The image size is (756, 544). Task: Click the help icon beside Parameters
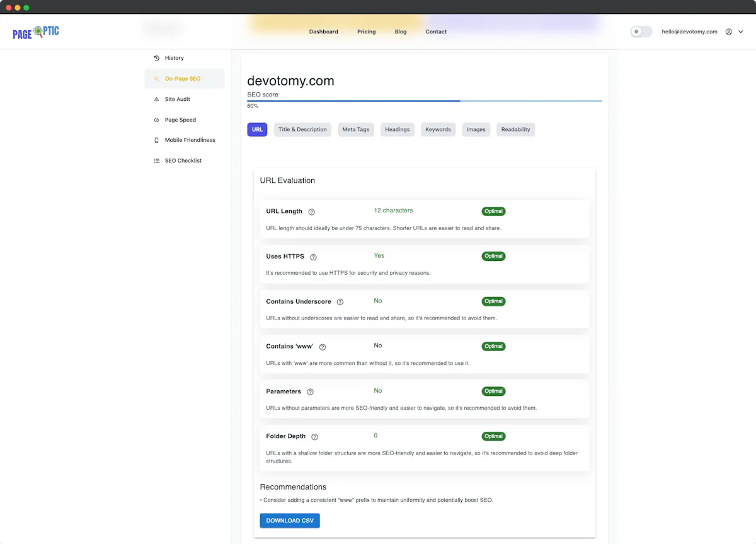click(x=310, y=392)
